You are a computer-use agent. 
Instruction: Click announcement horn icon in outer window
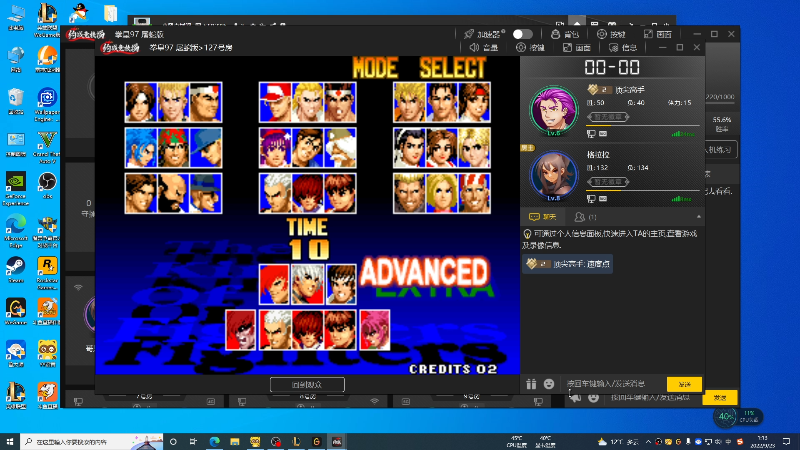pyautogui.click(x=575, y=397)
